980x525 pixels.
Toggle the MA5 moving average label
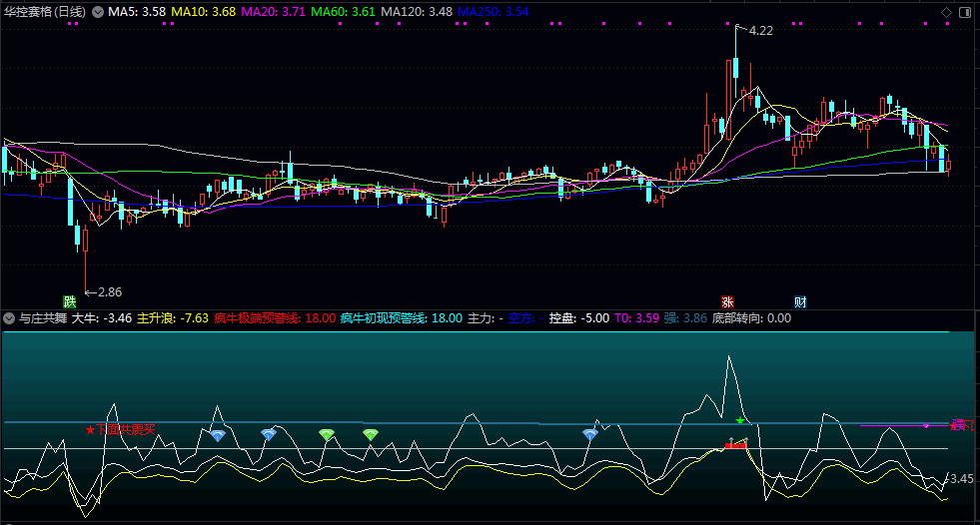pos(137,12)
